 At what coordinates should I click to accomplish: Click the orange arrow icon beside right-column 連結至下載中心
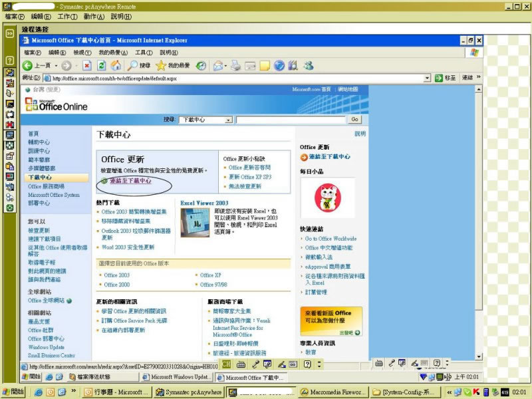[304, 157]
